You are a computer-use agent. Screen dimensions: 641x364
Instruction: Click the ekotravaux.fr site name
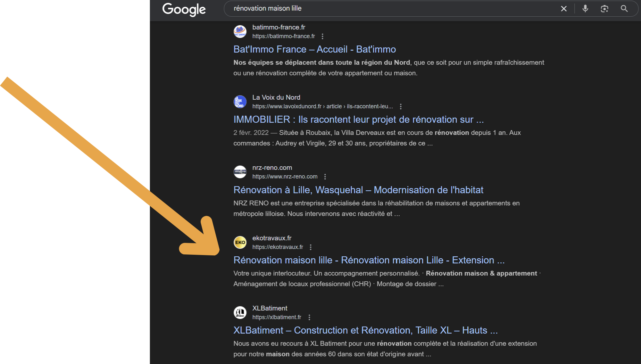coord(272,238)
